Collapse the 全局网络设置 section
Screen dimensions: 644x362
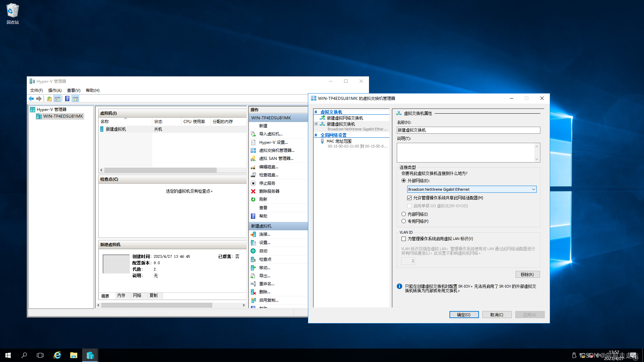316,135
